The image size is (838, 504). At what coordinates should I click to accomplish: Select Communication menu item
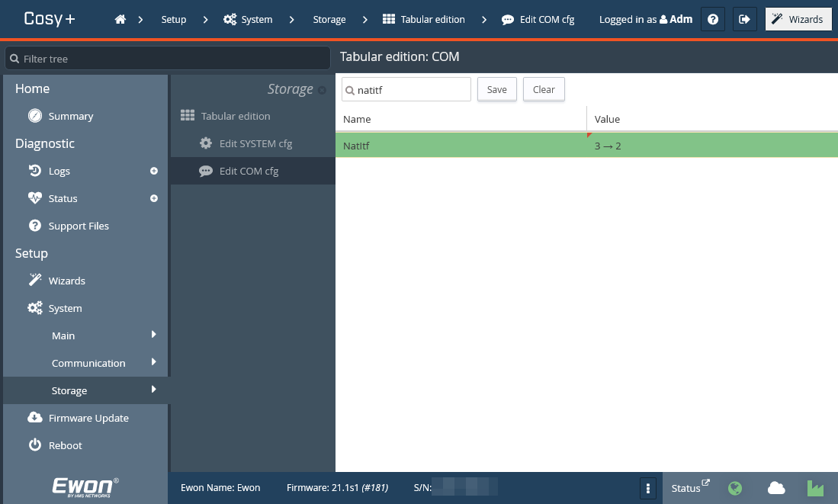[88, 363]
